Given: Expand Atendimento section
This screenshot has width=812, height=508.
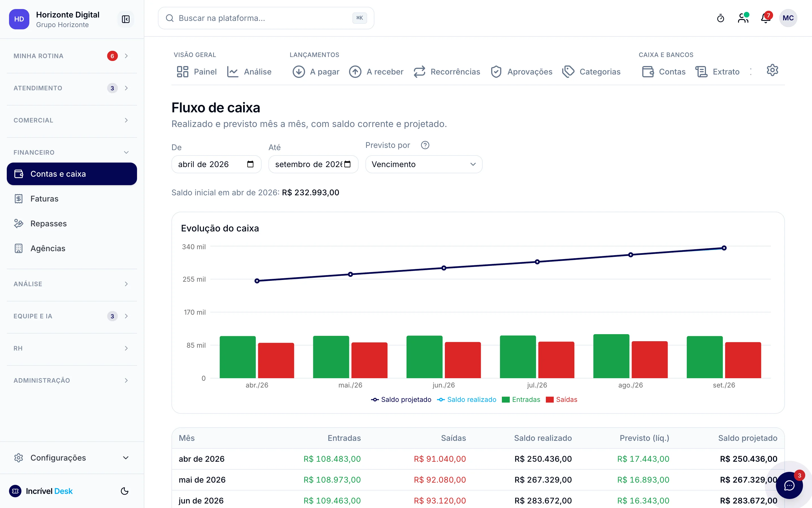Looking at the screenshot, I should click(72, 88).
